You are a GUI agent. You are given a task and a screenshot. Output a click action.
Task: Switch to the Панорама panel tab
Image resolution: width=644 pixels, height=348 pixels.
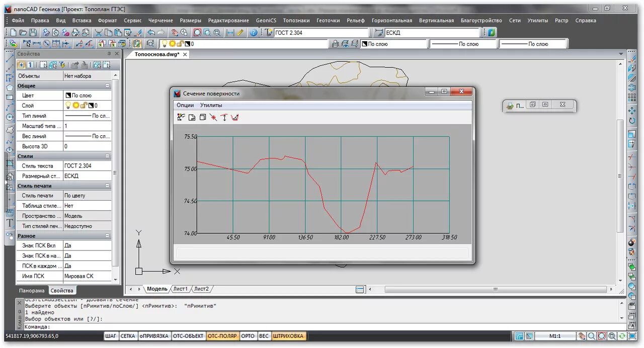point(32,291)
